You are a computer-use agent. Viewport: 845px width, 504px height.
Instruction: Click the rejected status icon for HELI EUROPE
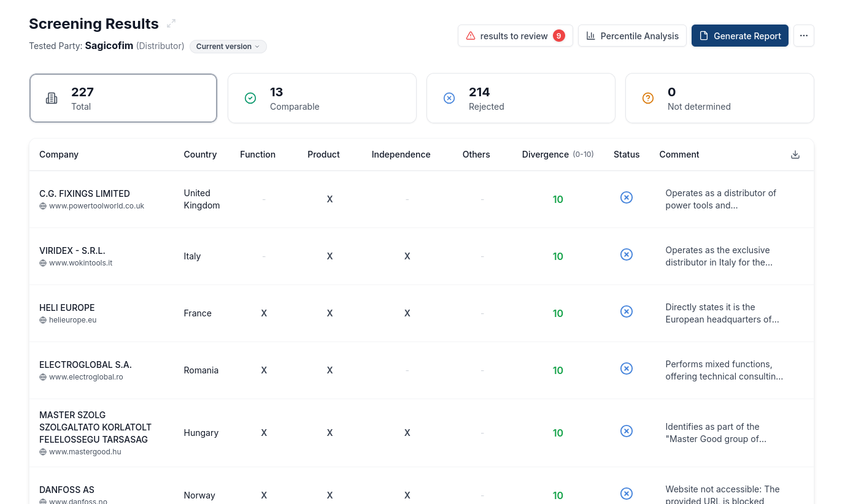pyautogui.click(x=627, y=311)
